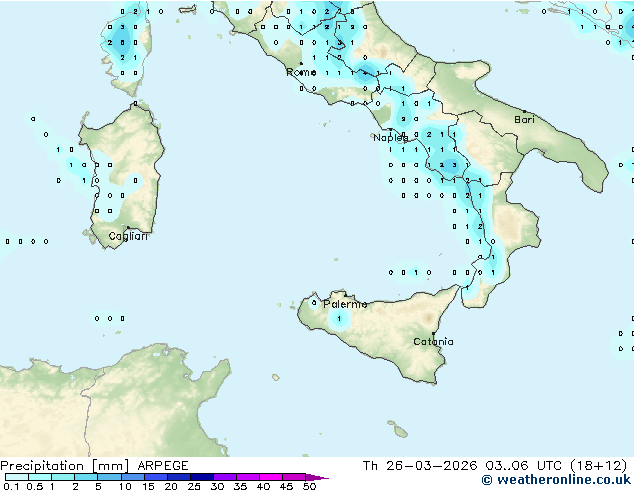Click the legend value label '50'
Viewport: 634px width, 490px height.
[x=309, y=486]
